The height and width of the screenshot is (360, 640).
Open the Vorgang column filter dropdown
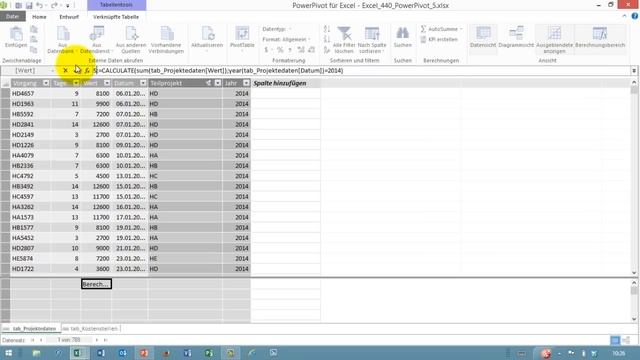coord(46,83)
